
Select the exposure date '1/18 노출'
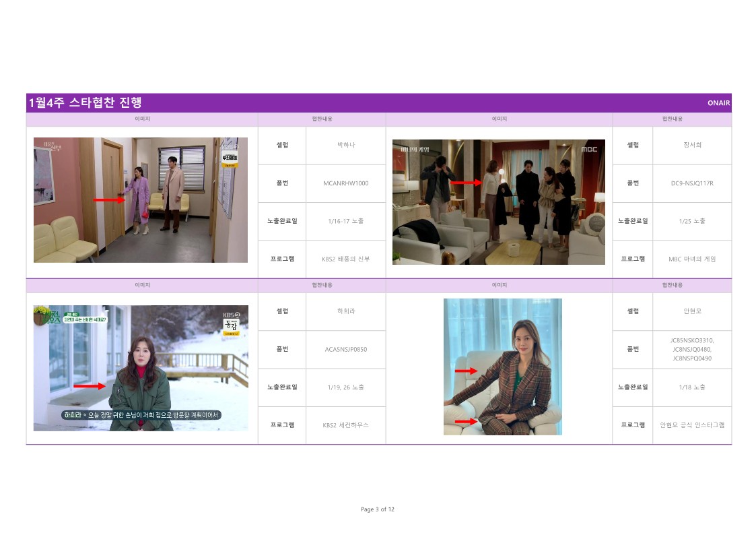pos(692,387)
